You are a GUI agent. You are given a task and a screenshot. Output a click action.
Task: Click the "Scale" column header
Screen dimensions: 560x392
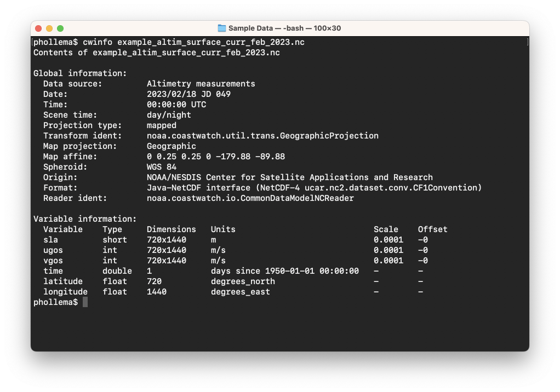(x=386, y=229)
